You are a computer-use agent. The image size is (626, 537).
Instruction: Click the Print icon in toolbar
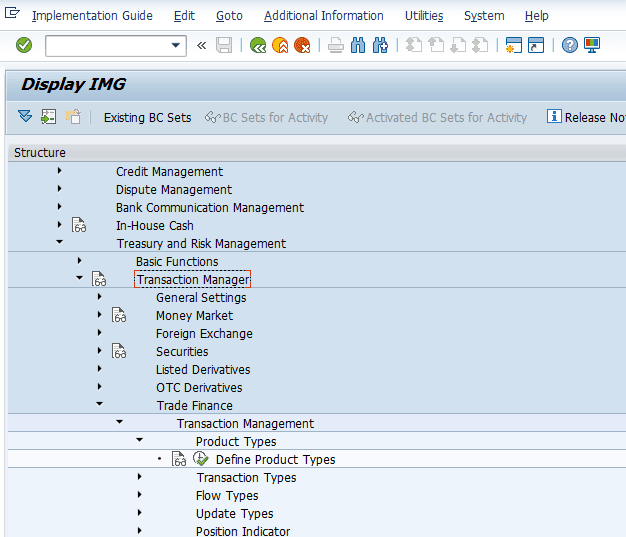point(336,45)
